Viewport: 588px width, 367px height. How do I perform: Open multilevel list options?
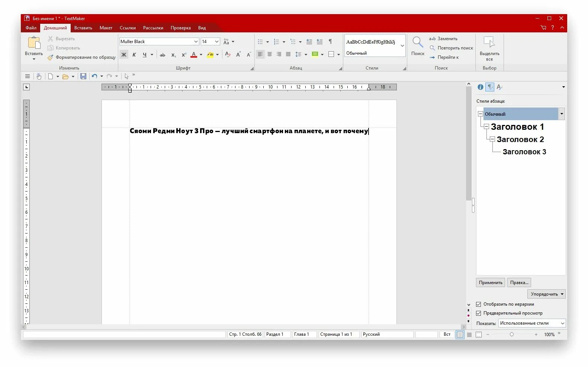tap(300, 42)
